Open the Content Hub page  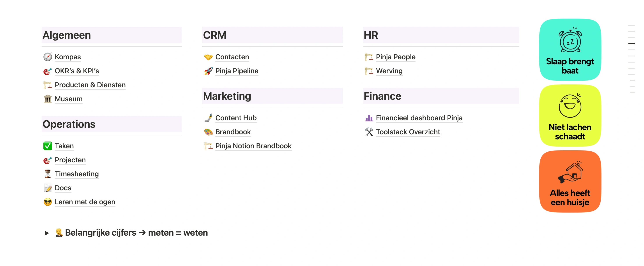pos(236,118)
